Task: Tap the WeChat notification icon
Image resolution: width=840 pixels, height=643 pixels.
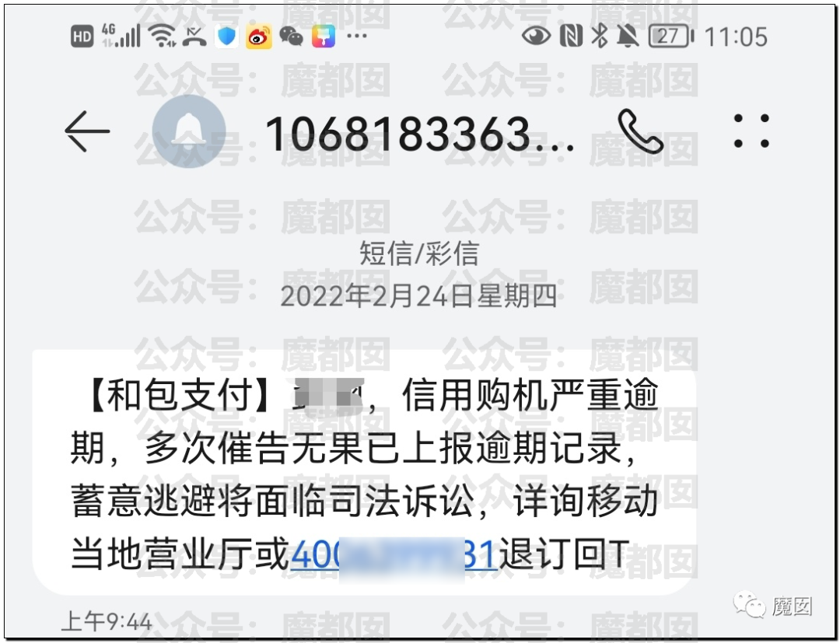Action: point(291,37)
